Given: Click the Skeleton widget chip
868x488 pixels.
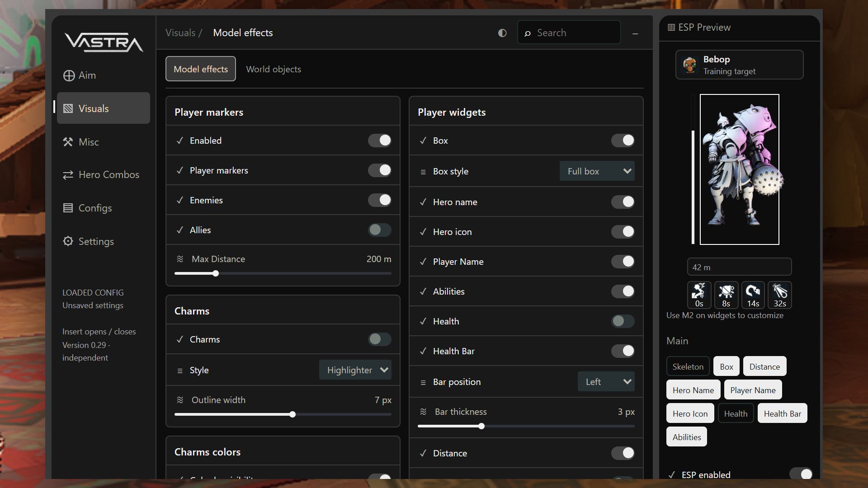Looking at the screenshot, I should pyautogui.click(x=688, y=366).
